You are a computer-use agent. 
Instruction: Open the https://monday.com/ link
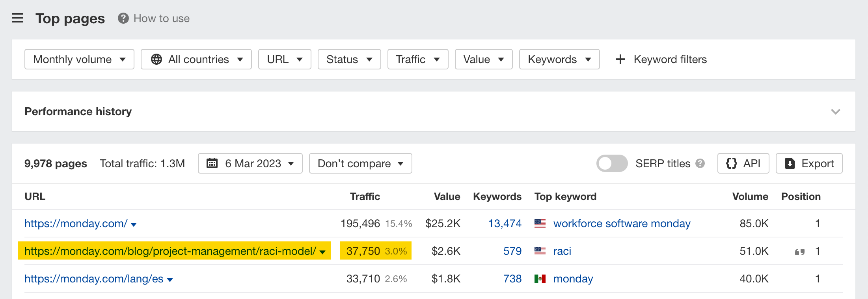[x=76, y=224]
